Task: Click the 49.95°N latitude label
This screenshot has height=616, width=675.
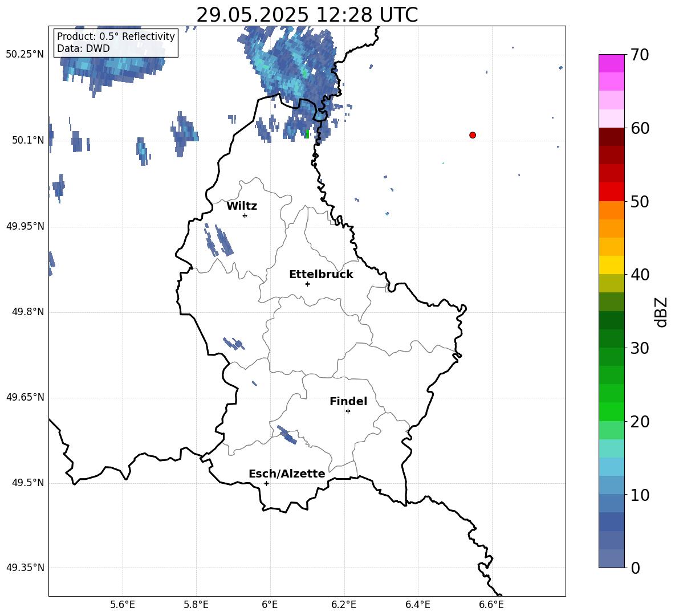Action: (25, 226)
